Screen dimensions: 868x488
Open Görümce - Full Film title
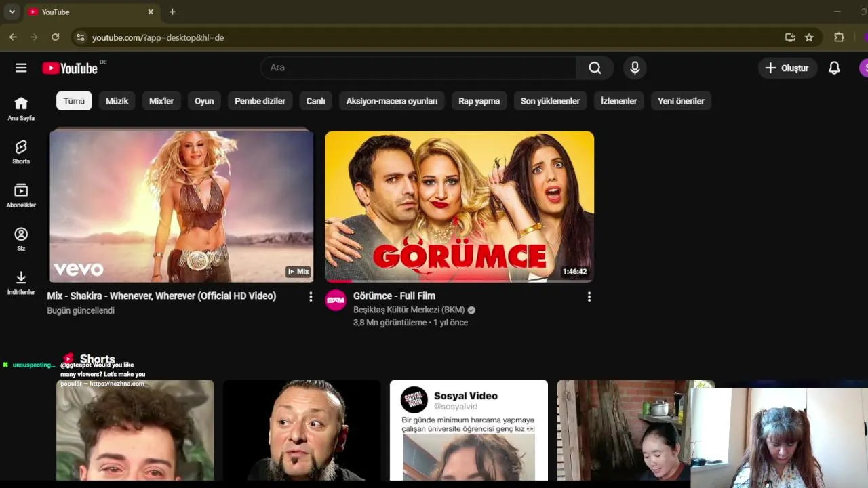pyautogui.click(x=394, y=296)
